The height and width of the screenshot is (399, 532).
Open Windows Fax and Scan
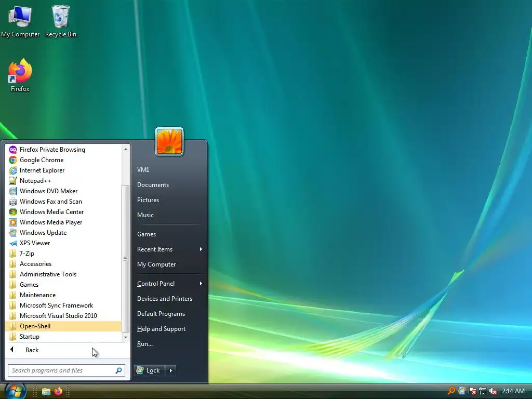click(63, 202)
